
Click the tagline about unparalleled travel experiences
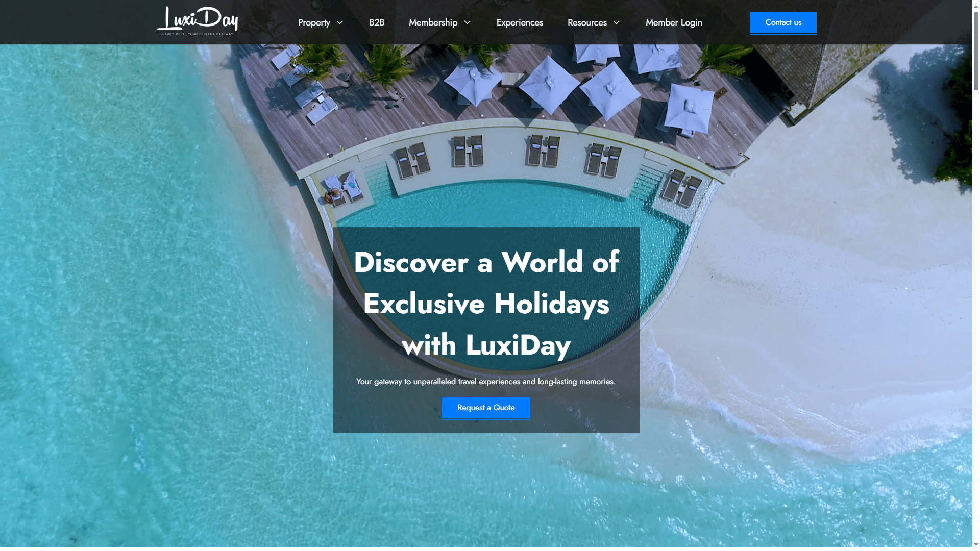486,382
